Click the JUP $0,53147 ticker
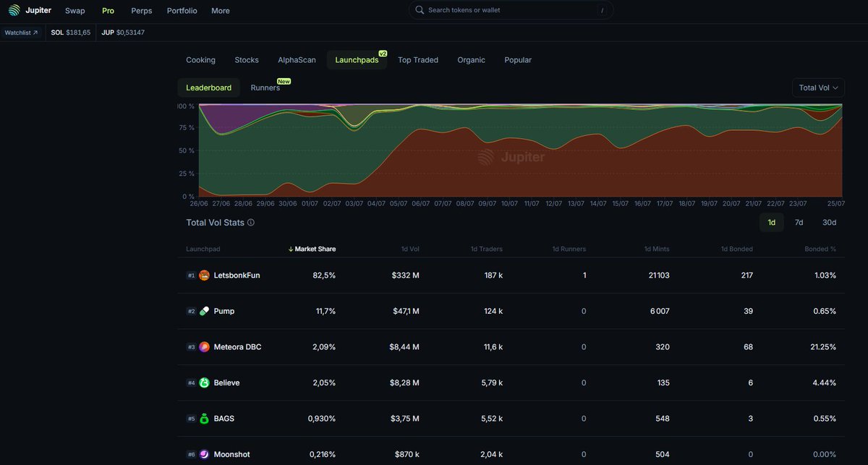The width and height of the screenshot is (868, 465). 123,33
